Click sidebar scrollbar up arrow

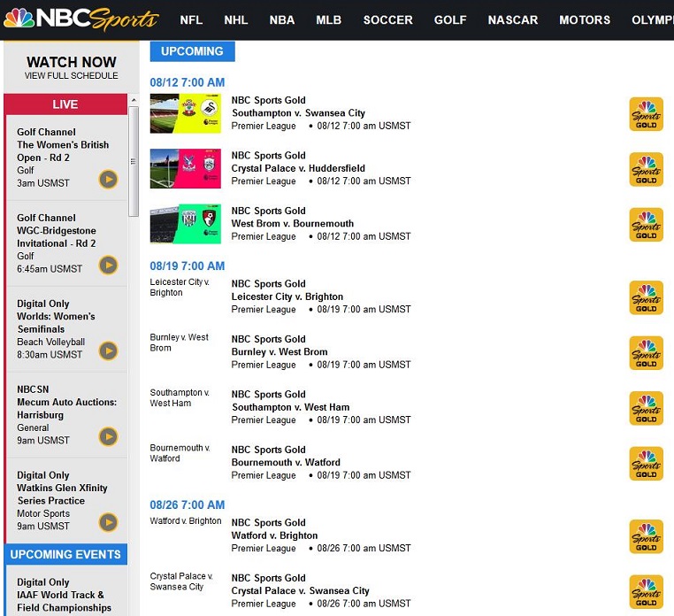(134, 100)
